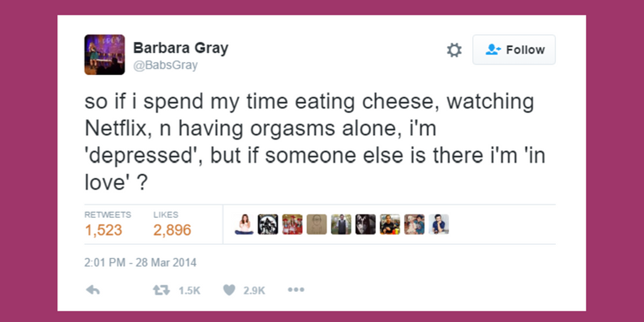The height and width of the screenshot is (322, 644).
Task: Select the @BabsGray handle
Action: tap(166, 64)
